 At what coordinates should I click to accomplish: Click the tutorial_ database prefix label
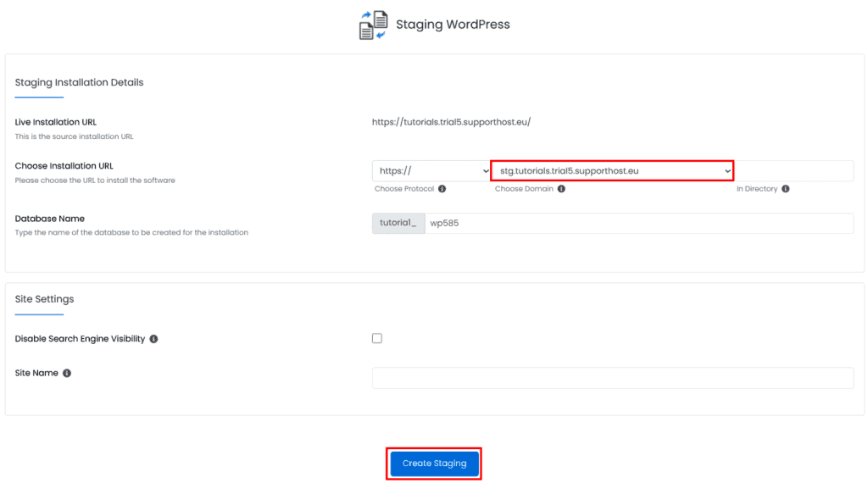398,224
